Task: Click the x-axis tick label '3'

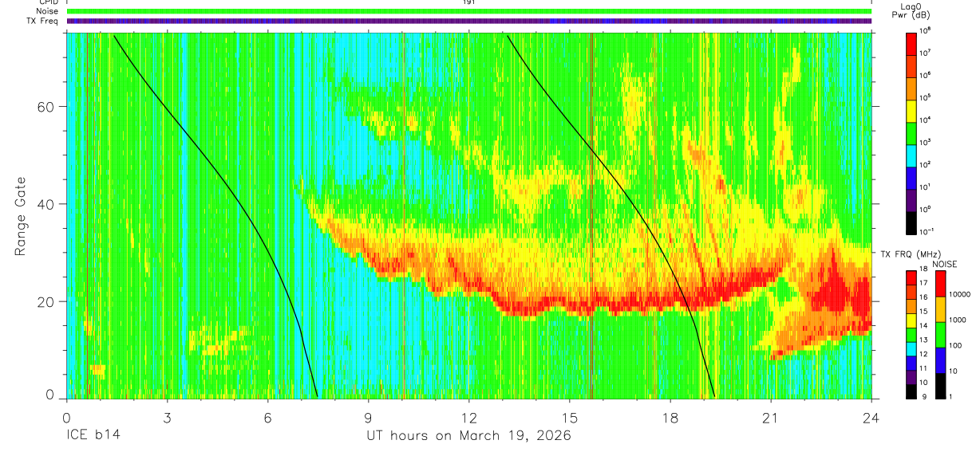Action: point(167,418)
